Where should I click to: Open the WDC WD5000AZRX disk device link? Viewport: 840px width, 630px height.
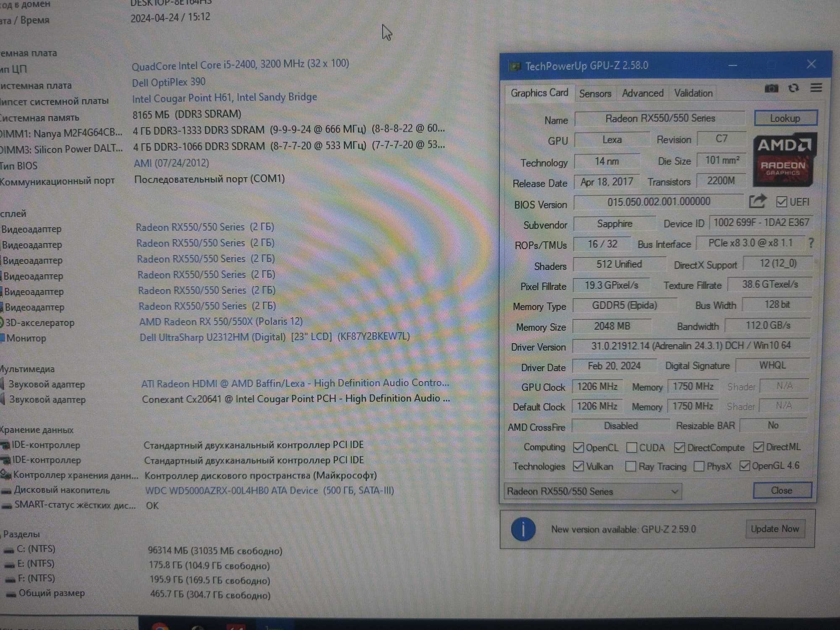coord(270,490)
